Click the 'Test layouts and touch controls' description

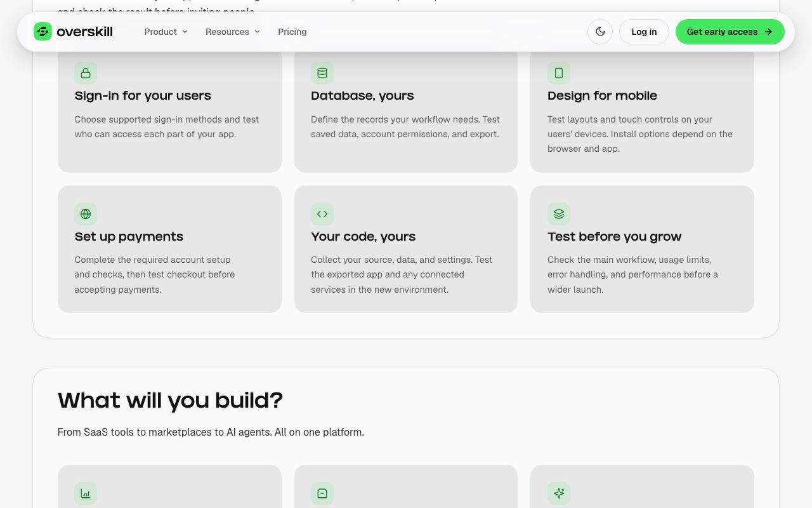pyautogui.click(x=640, y=134)
